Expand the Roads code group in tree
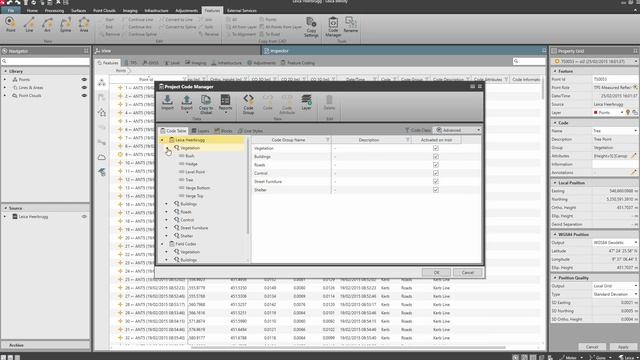Viewport: 640px width, 360px height. (x=167, y=212)
